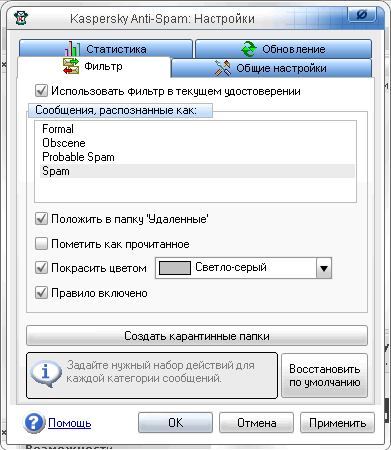Image resolution: width=391 pixels, height=450 pixels.
Task: Select 'Spam' row in the category list
Action: [197, 171]
